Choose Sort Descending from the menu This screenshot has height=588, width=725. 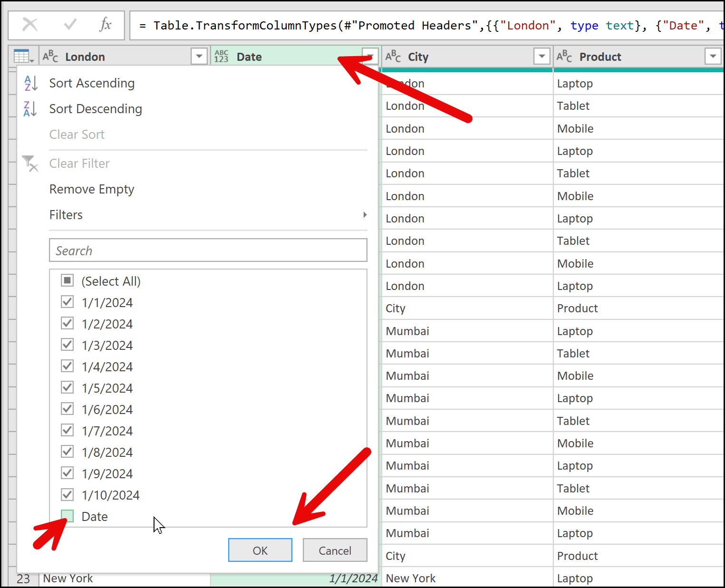click(96, 109)
